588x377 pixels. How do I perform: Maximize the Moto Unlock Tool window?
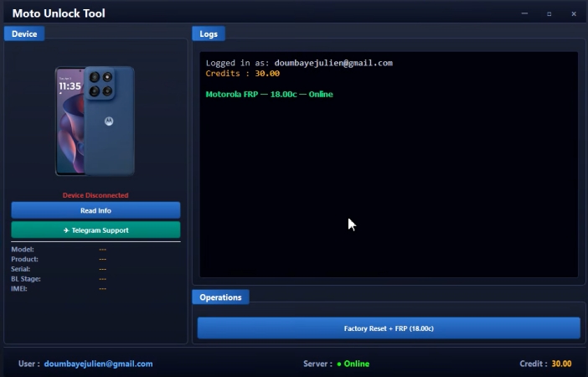click(549, 13)
